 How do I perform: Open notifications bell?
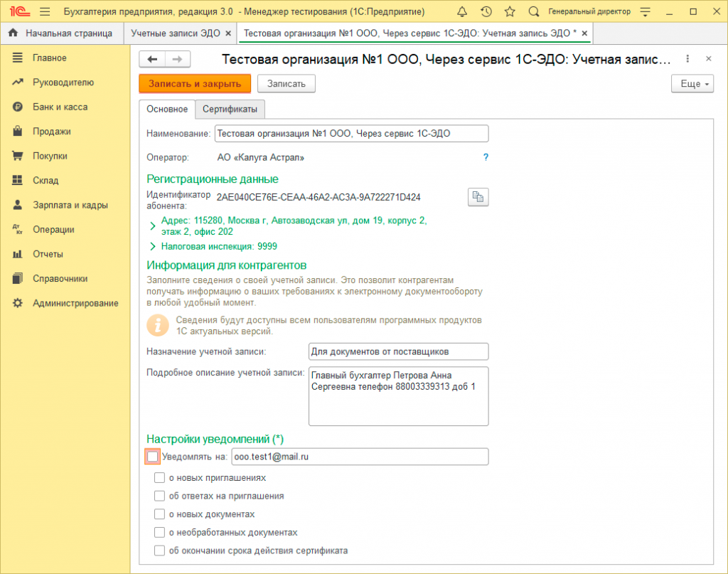[462, 11]
